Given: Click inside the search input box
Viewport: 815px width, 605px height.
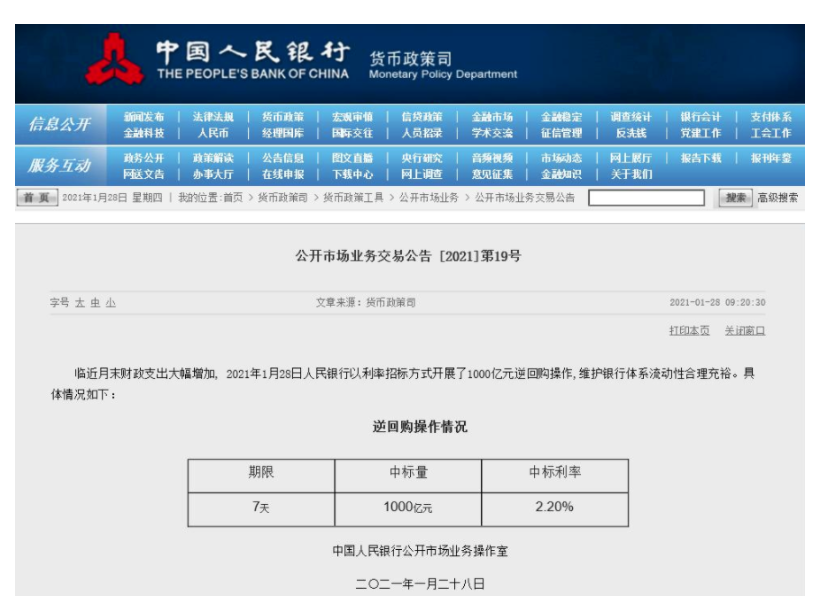Looking at the screenshot, I should coord(645,197).
